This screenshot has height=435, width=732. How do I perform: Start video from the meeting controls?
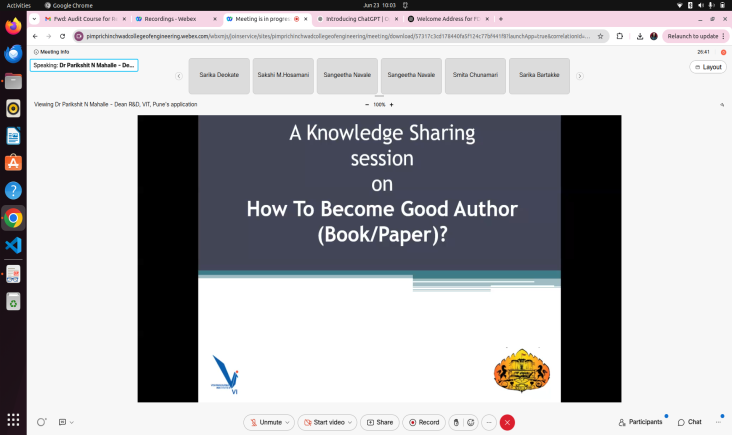[323, 422]
